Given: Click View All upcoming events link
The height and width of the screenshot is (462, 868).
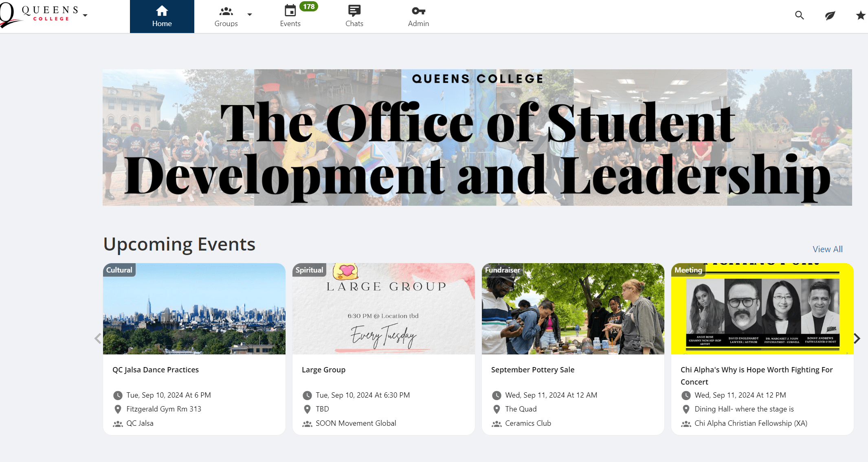Looking at the screenshot, I should [827, 249].
